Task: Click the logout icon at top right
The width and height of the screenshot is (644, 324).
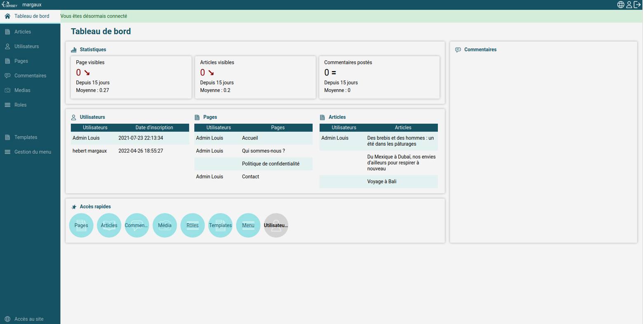Action: tap(637, 5)
